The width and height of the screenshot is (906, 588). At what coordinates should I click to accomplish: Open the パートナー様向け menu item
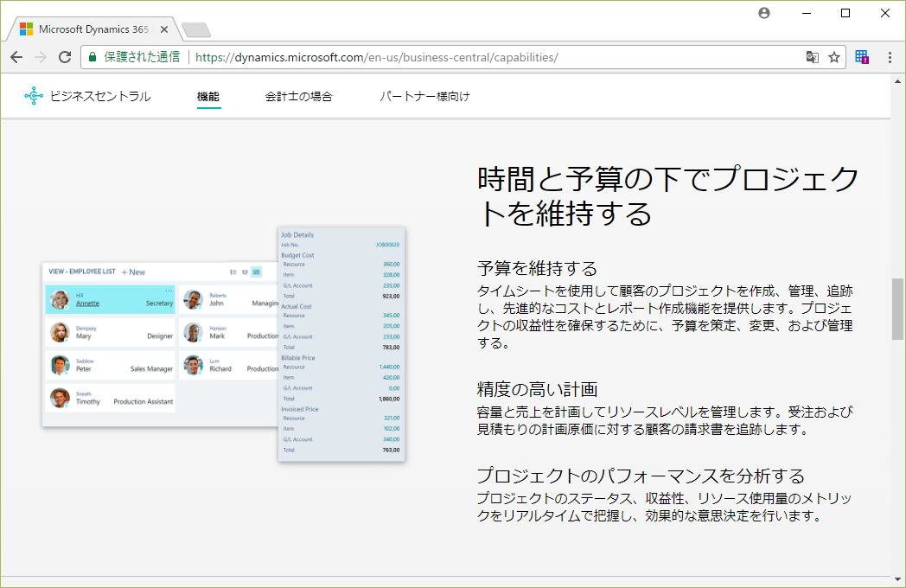tap(424, 97)
